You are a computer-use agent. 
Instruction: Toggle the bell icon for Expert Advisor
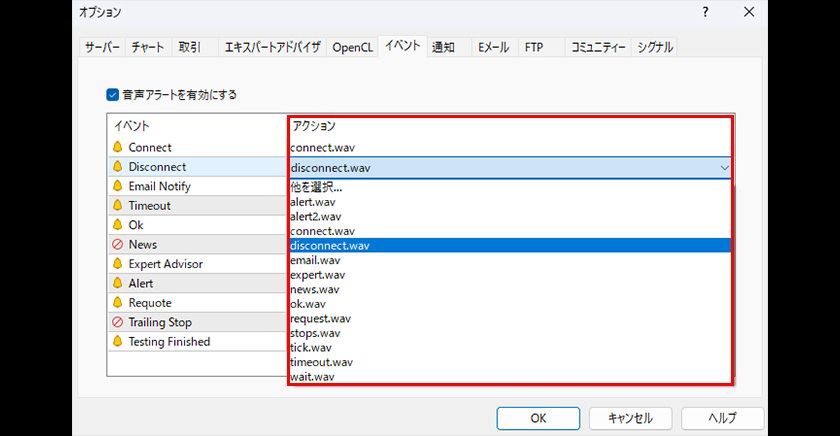[118, 264]
